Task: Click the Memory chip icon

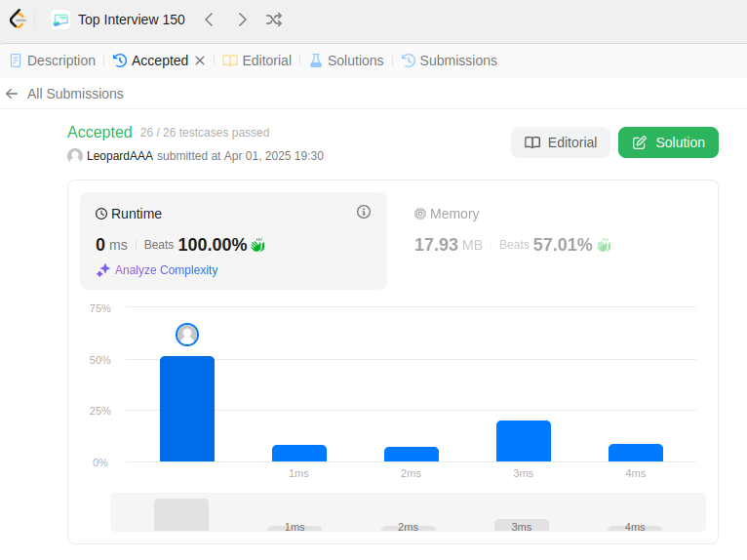Action: point(419,214)
